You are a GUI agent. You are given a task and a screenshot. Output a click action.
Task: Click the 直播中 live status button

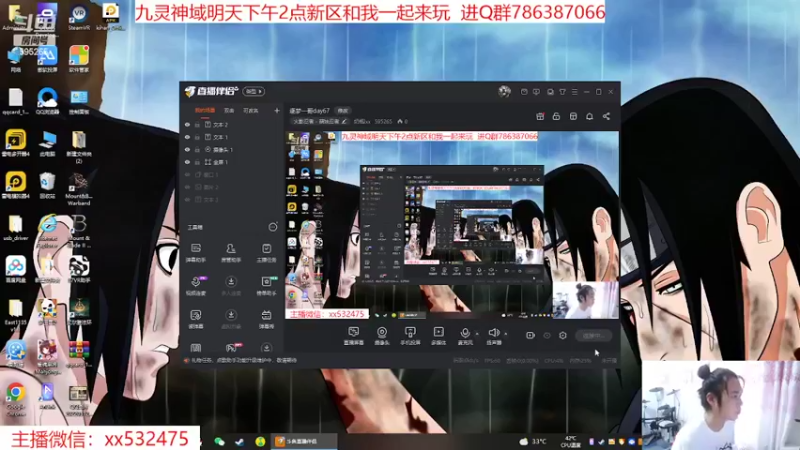tap(593, 335)
